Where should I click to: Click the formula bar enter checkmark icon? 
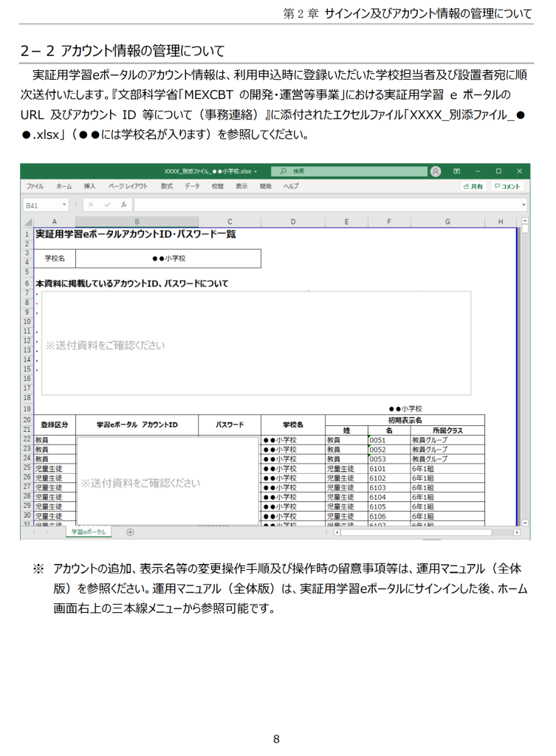tap(108, 205)
